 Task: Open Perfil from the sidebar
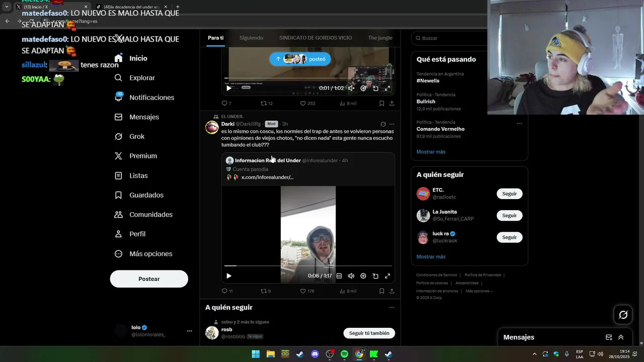[130, 234]
